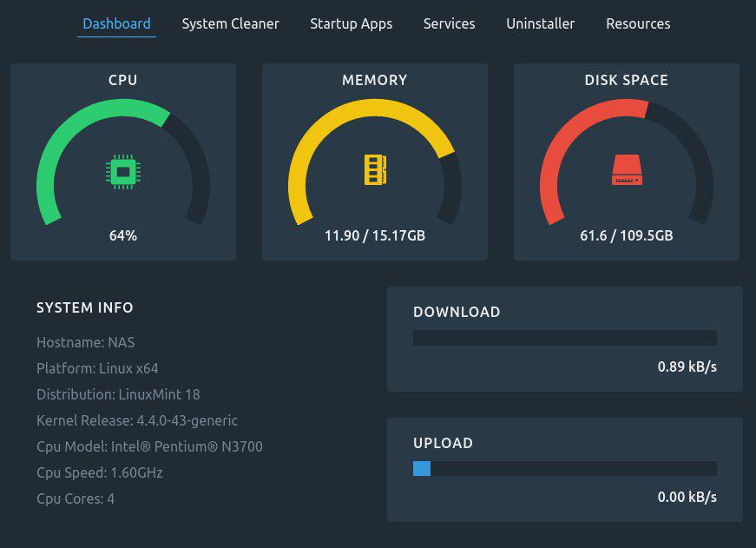This screenshot has height=548, width=756.
Task: Select the Cpu Speed: 1.60GHz line
Action: pyautogui.click(x=99, y=472)
